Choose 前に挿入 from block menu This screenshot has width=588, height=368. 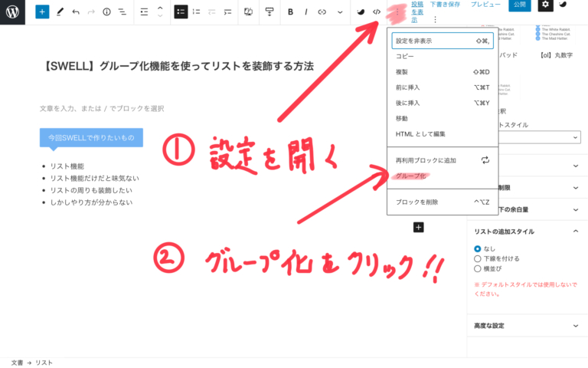point(443,87)
